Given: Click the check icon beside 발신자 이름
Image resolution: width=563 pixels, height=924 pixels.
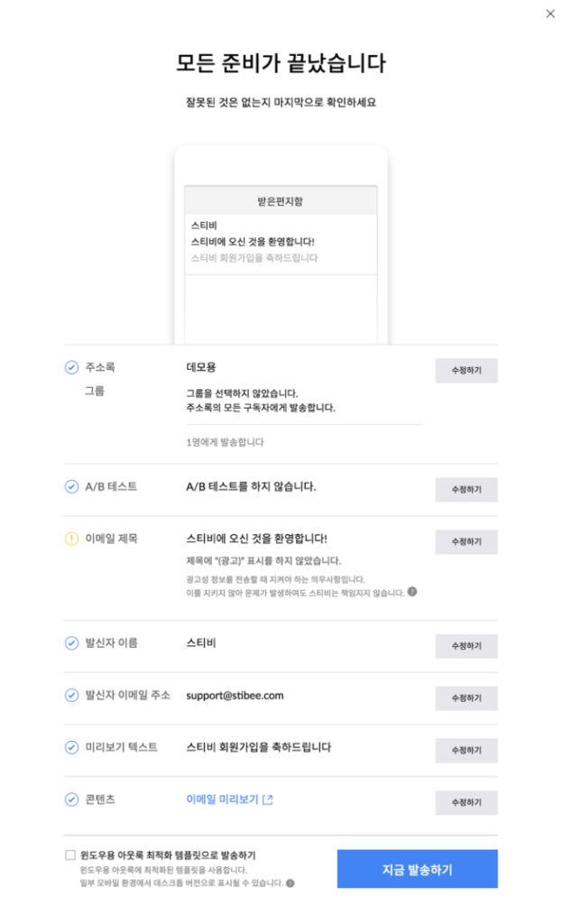Looking at the screenshot, I should pyautogui.click(x=72, y=643).
